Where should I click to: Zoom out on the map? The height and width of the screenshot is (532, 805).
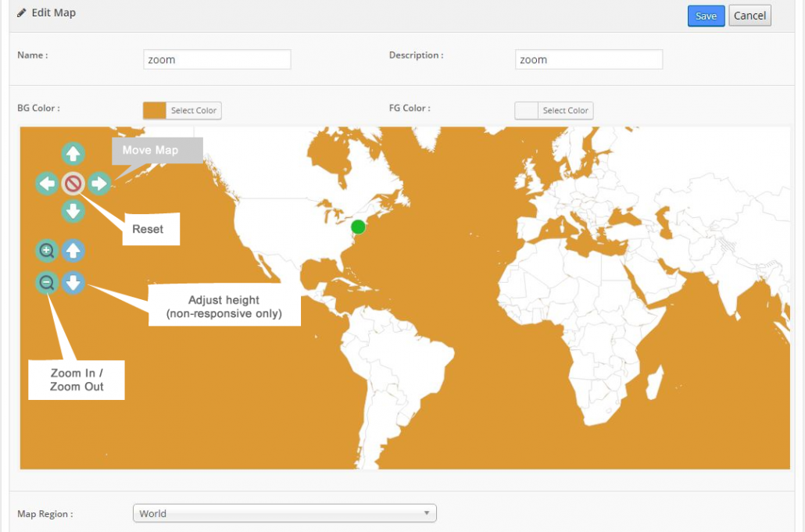(46, 283)
